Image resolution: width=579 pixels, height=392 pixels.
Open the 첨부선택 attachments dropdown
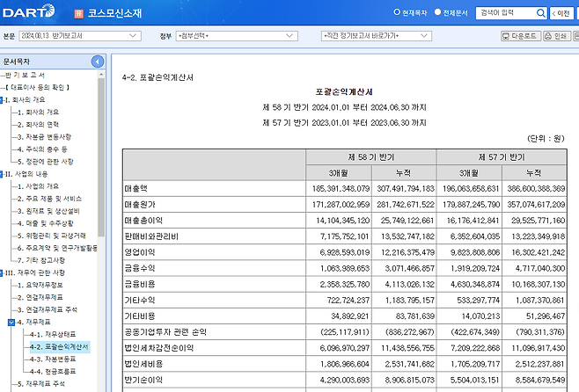coord(237,36)
